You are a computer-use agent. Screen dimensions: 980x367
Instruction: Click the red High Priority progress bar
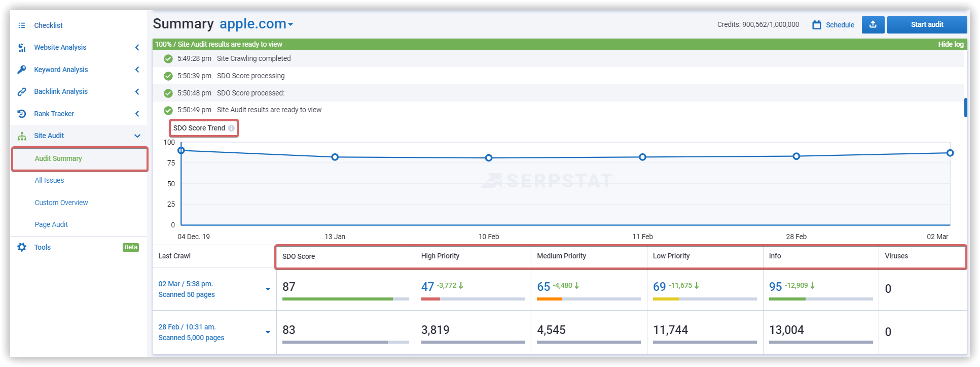(430, 299)
